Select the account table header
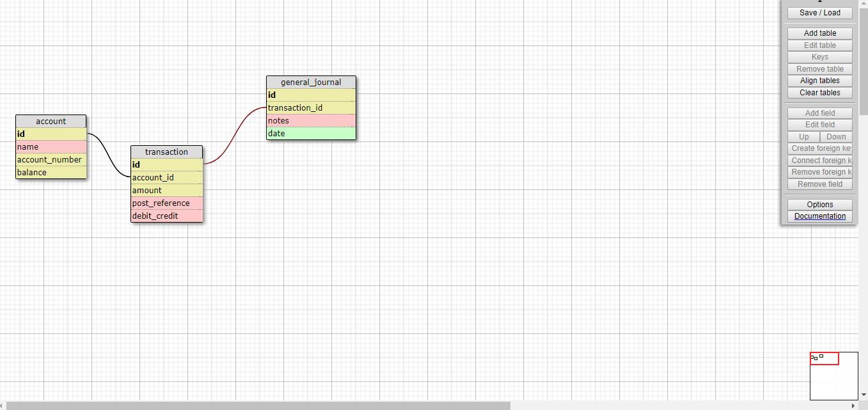The width and height of the screenshot is (868, 410). pos(51,122)
